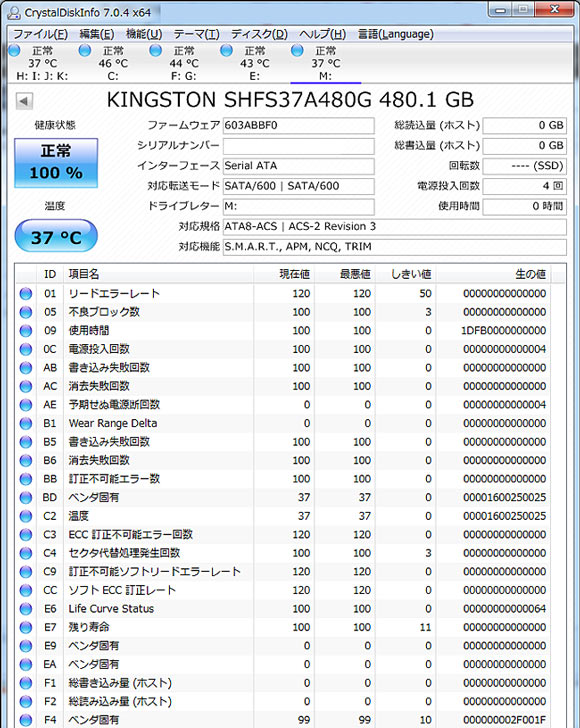Viewport: 580px width, 728px height.
Task: Click the drive letter M: field
Action: pos(299,206)
